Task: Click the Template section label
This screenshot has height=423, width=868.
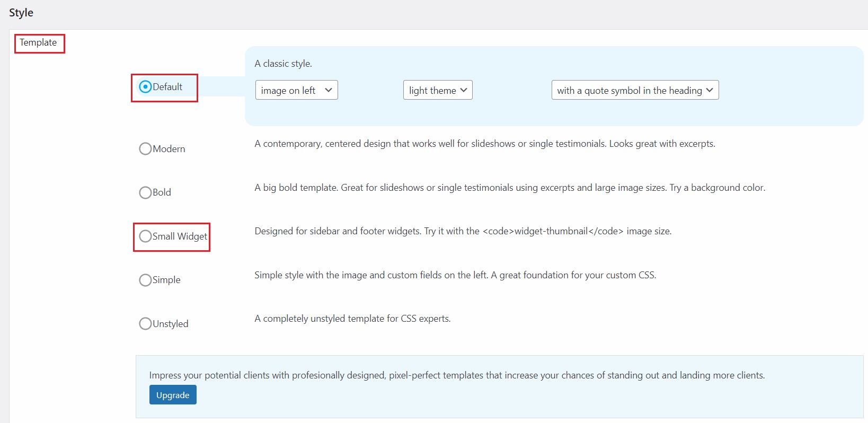Action: click(38, 42)
